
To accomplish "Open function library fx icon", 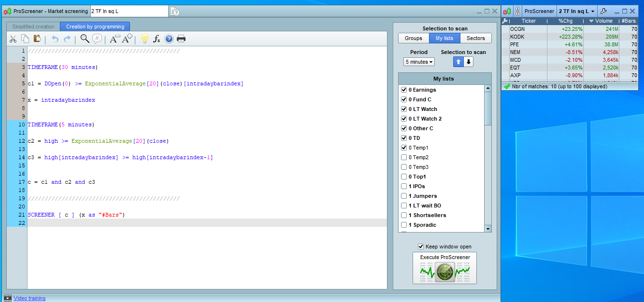I will (157, 39).
